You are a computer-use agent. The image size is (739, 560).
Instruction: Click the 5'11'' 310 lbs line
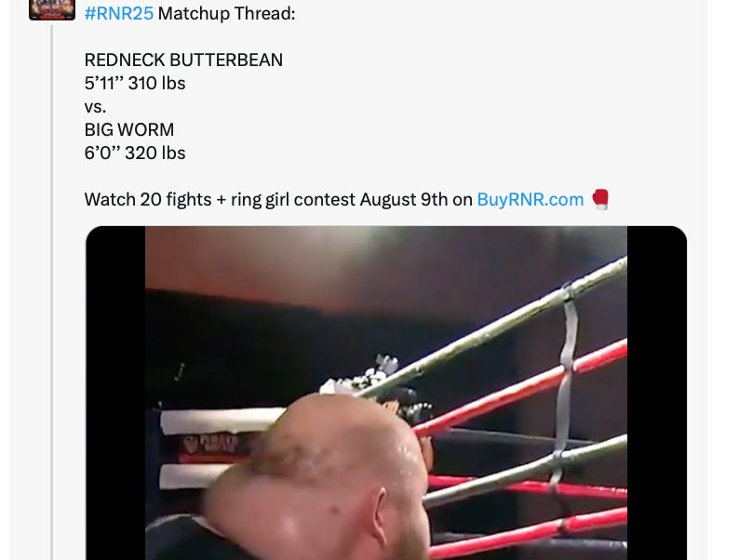pos(135,84)
